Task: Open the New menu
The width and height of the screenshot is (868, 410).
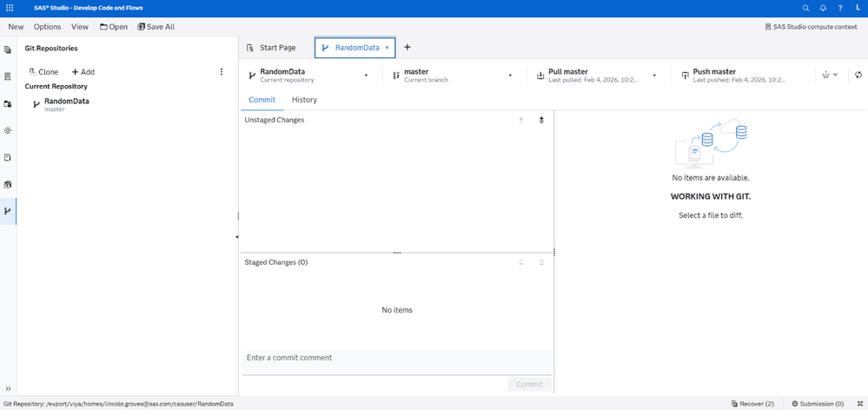Action: pos(16,27)
